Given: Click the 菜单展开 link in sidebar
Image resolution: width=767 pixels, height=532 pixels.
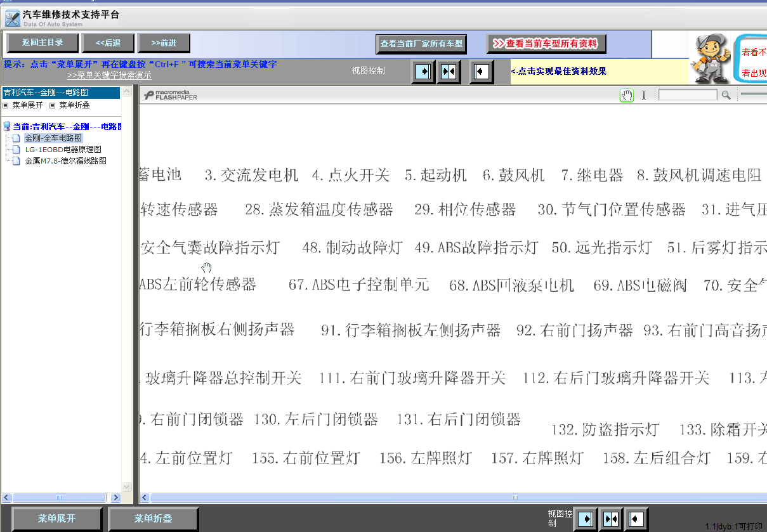Looking at the screenshot, I should (x=27, y=105).
